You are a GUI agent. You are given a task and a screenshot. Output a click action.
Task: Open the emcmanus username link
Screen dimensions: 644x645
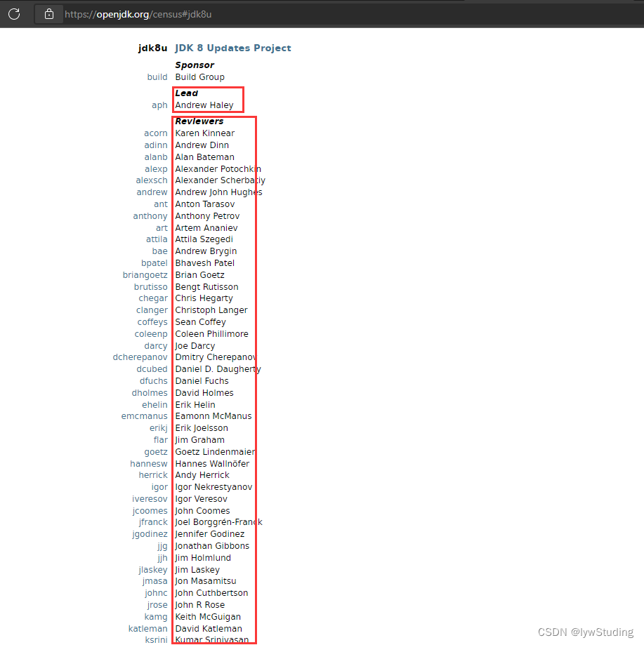click(144, 416)
